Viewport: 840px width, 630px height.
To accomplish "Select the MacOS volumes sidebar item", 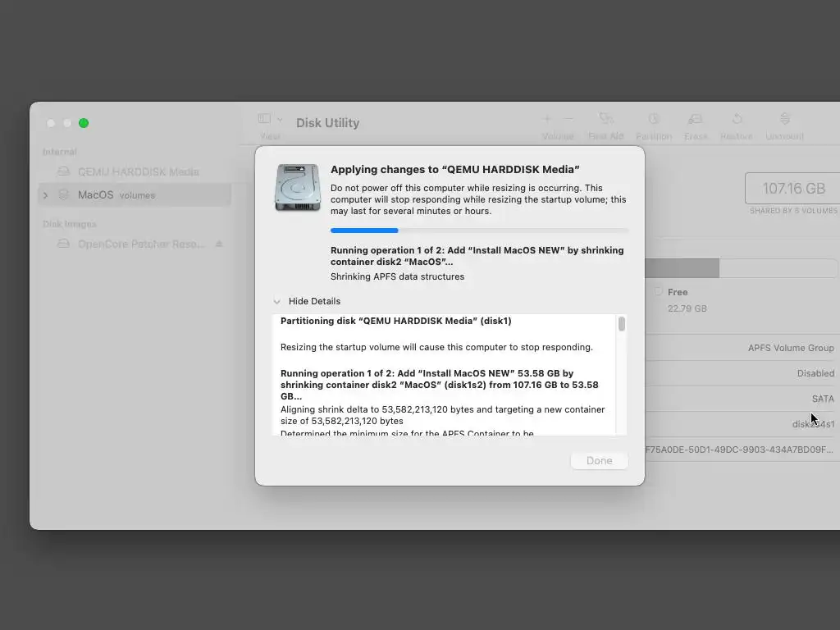I will [x=134, y=195].
